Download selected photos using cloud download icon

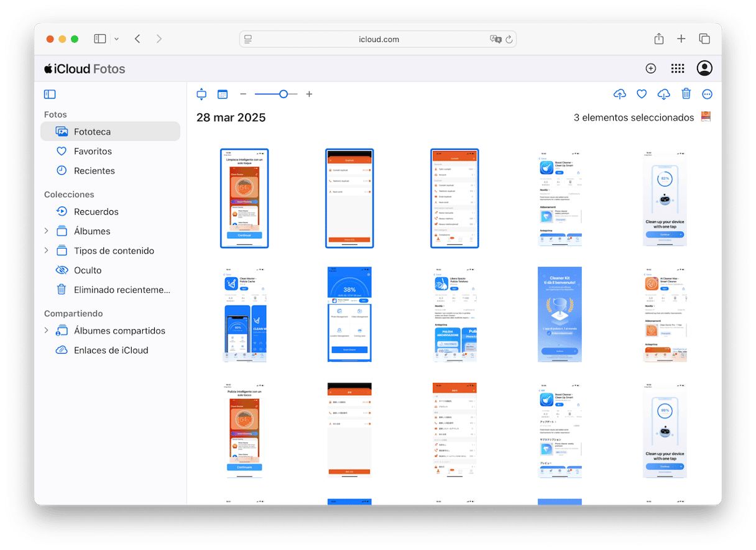(x=663, y=94)
